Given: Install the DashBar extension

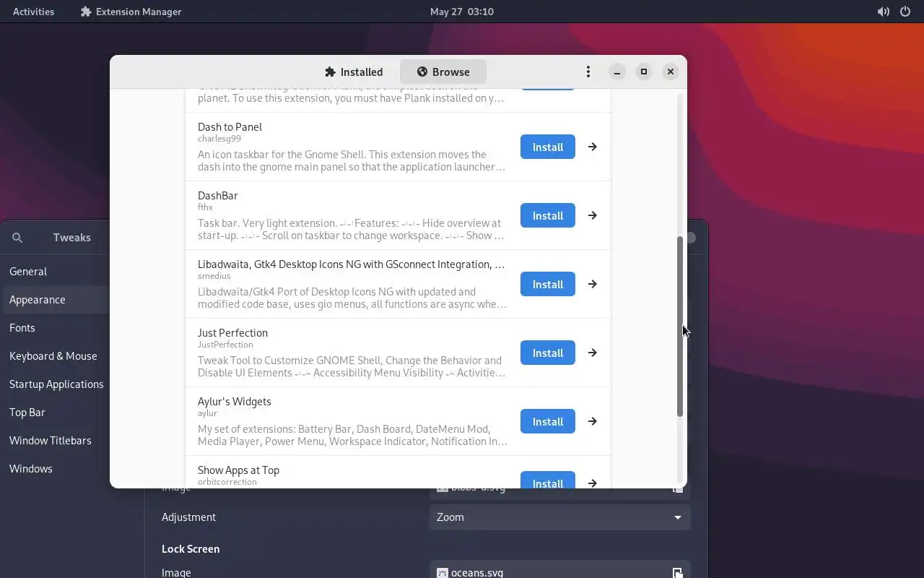Looking at the screenshot, I should [548, 215].
